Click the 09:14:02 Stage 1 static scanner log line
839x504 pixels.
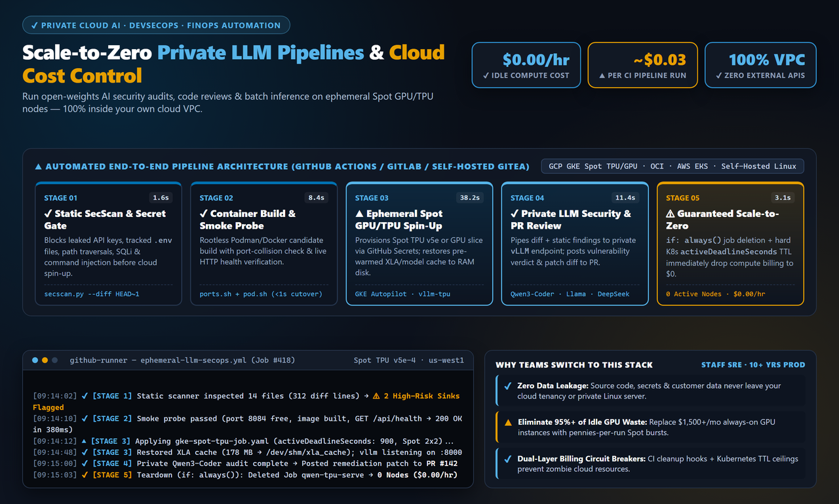click(x=246, y=401)
